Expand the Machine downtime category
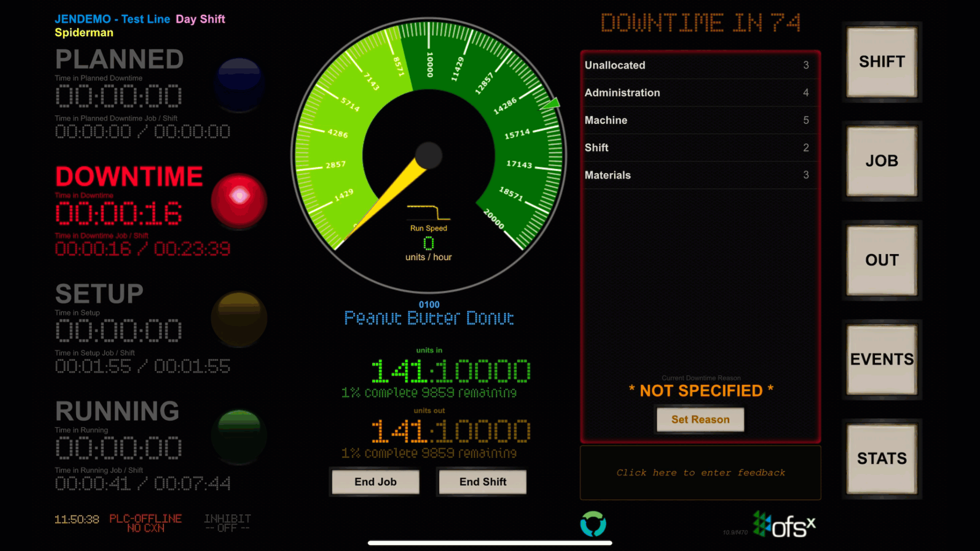Screen dimensions: 980x551 click(700, 120)
